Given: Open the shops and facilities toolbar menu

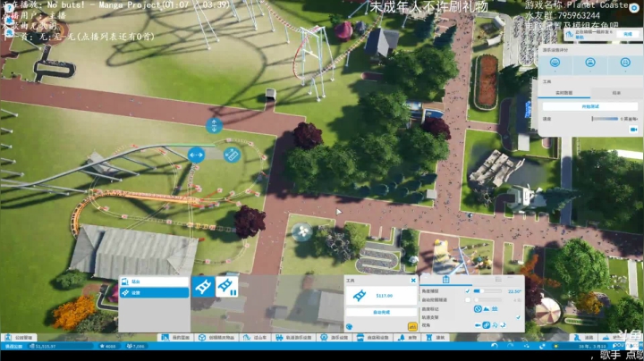Looking at the screenshot, I should pyautogui.click(x=372, y=338).
